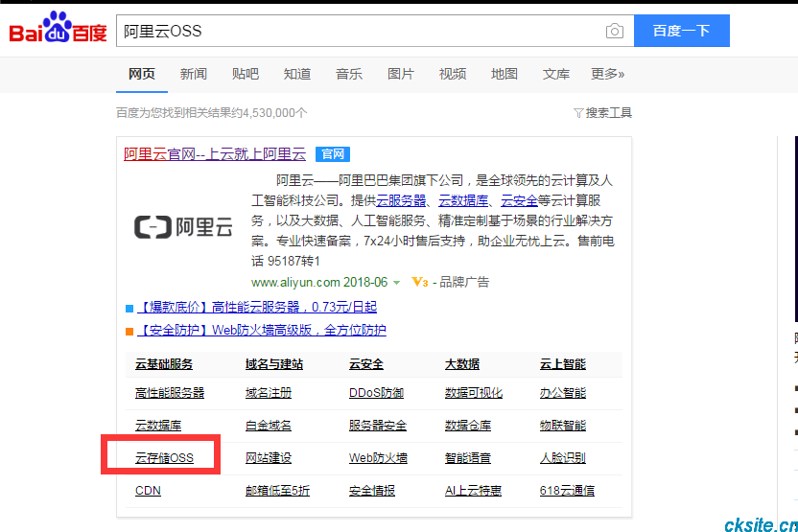Screen dimensions: 798x532
Task: Open 【爆款底价】高性能云服务器 promo link
Action: pyautogui.click(x=257, y=307)
